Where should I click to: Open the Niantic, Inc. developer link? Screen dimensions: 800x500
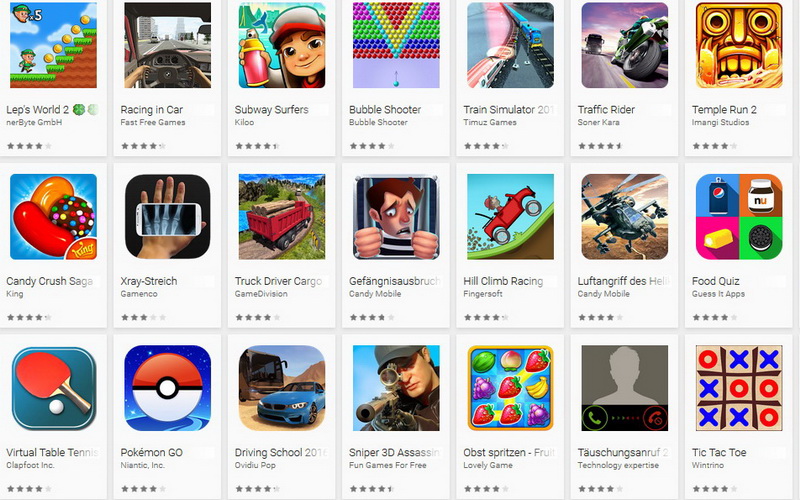(142, 465)
